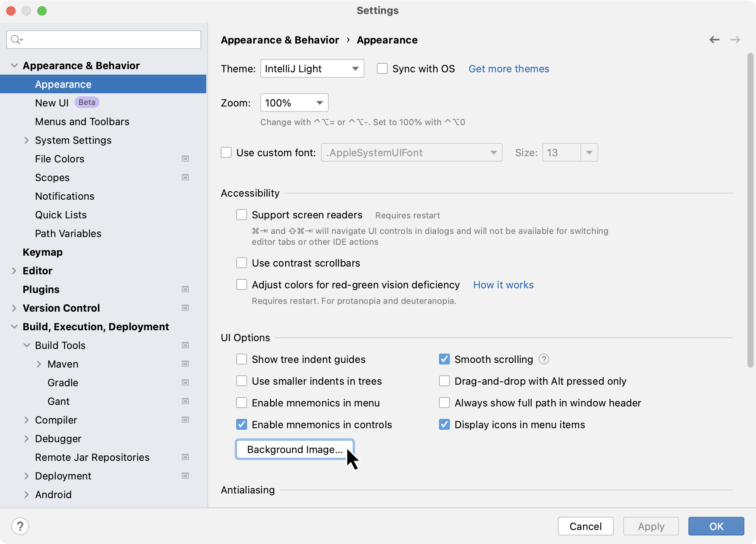Select the Scopes settings item

coord(52,177)
